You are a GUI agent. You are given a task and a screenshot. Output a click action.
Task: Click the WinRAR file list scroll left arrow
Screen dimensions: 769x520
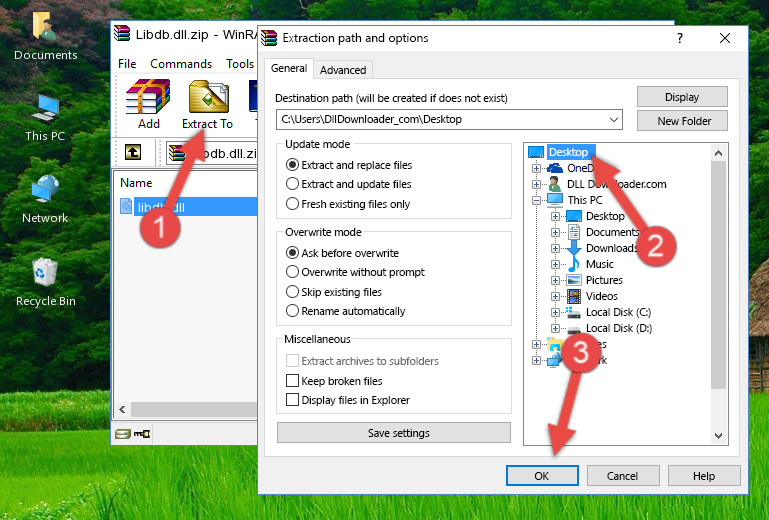click(x=122, y=409)
